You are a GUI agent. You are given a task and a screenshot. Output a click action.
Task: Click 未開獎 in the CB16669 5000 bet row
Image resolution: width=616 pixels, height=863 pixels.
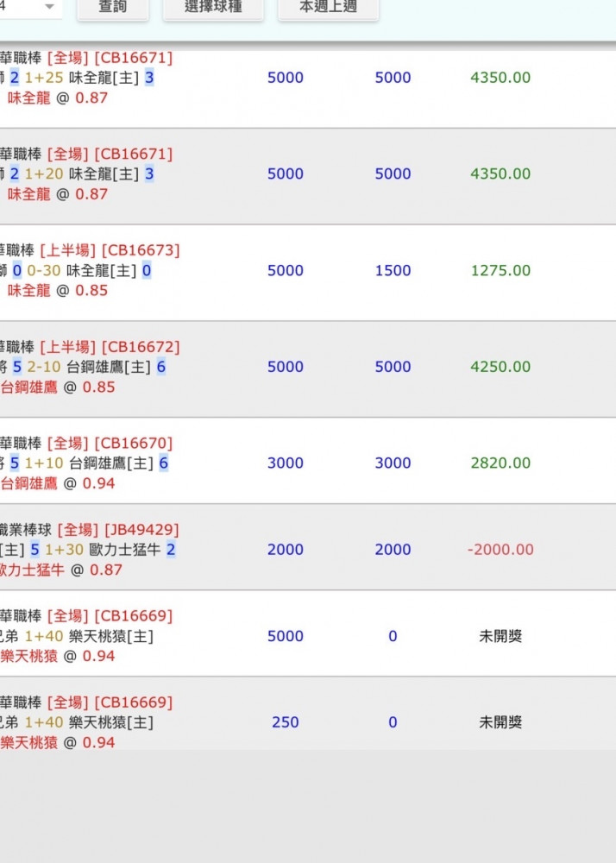click(x=500, y=636)
